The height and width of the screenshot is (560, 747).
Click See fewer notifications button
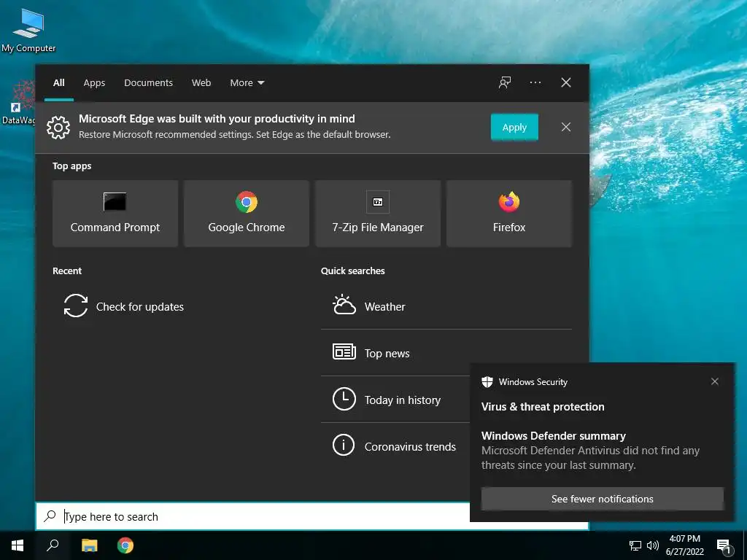[x=602, y=499]
